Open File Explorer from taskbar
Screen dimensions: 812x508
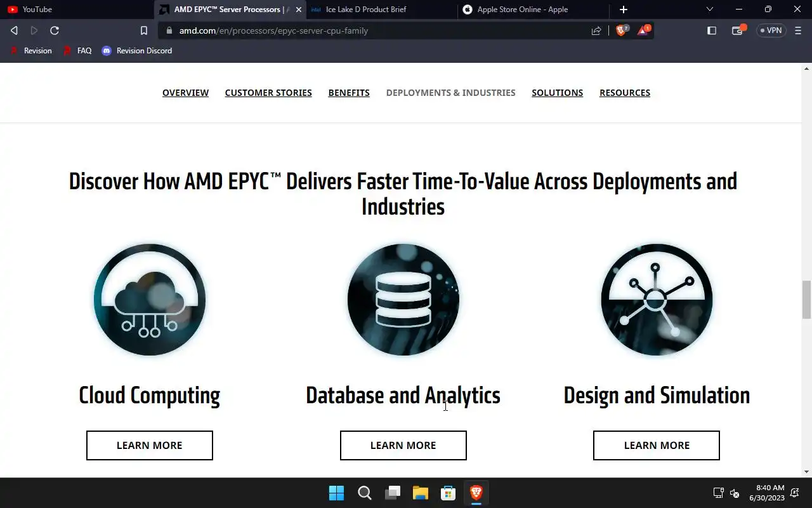421,493
